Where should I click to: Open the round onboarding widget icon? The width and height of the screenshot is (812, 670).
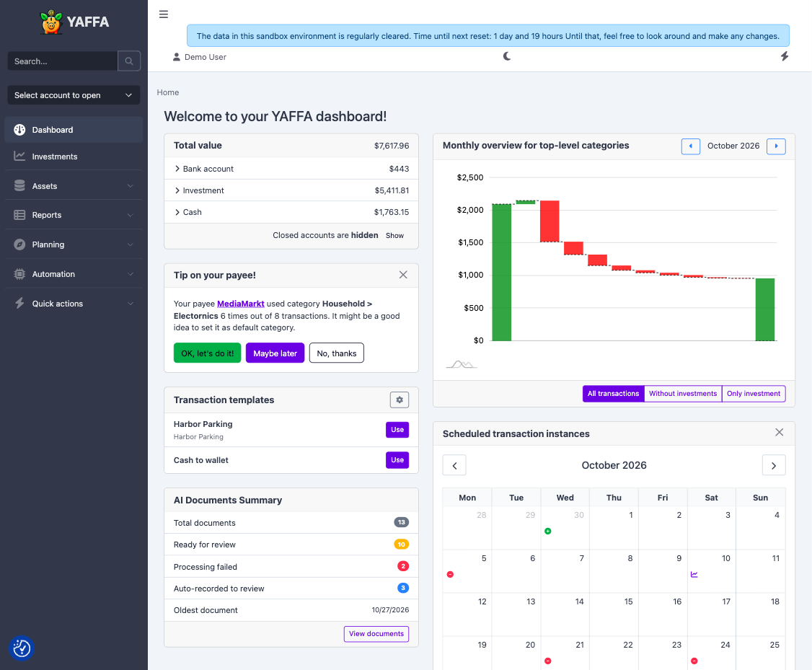[22, 648]
